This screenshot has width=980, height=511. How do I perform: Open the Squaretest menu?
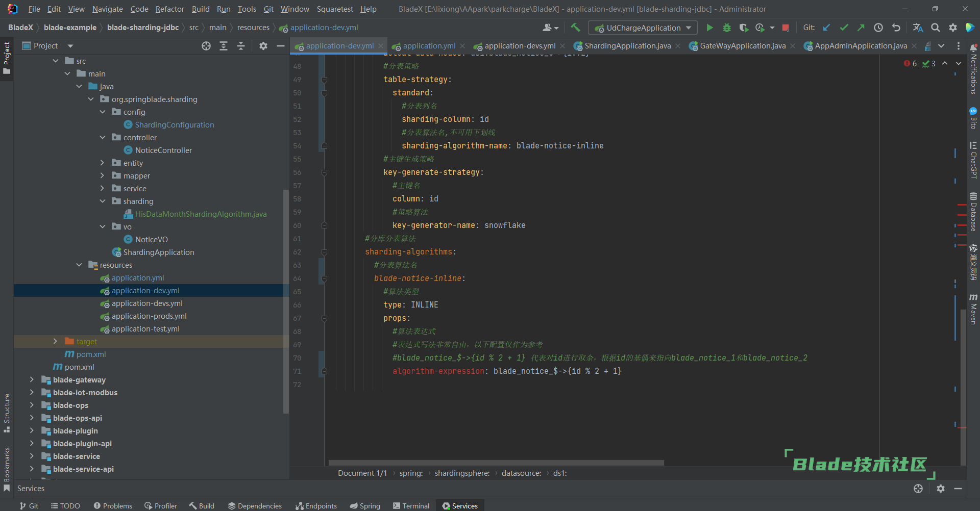pos(335,9)
